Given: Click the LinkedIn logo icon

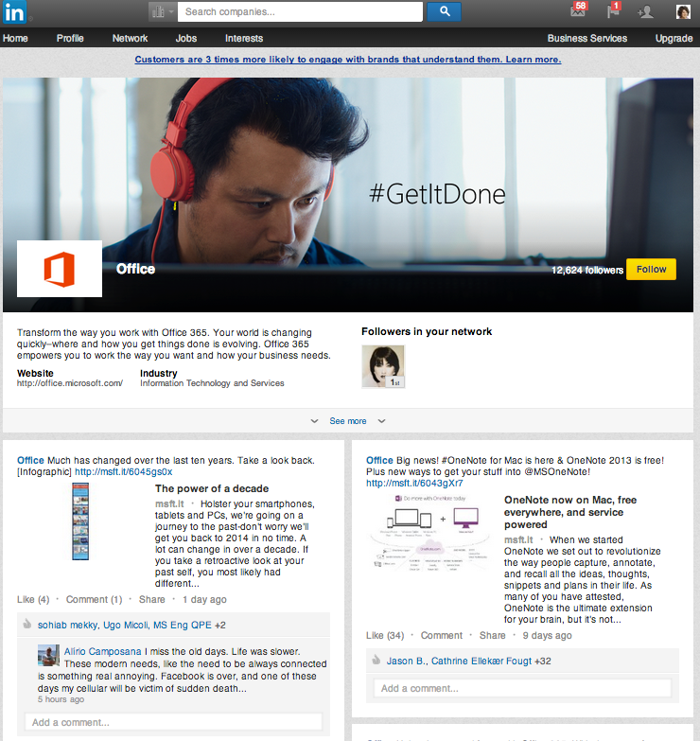Looking at the screenshot, I should (x=14, y=12).
